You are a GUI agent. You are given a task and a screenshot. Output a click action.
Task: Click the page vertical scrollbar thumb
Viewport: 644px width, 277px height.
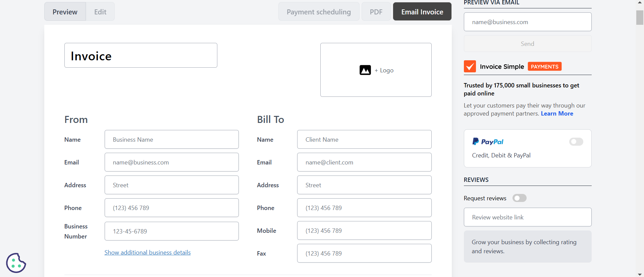pyautogui.click(x=640, y=17)
